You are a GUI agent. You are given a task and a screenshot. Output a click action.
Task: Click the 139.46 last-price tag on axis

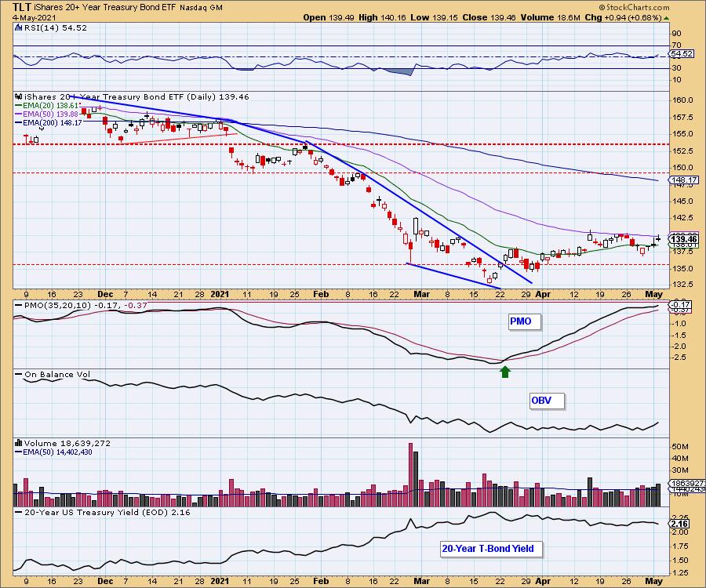tap(684, 239)
